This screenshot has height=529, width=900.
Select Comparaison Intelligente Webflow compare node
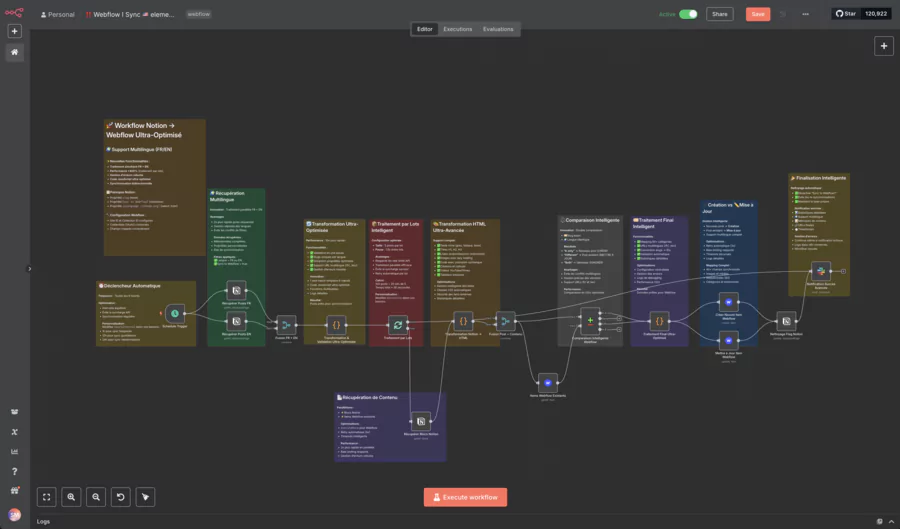coord(590,321)
